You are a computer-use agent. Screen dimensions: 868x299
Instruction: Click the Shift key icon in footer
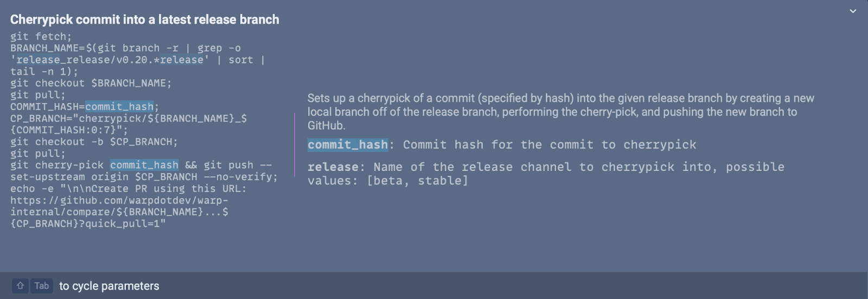point(21,286)
